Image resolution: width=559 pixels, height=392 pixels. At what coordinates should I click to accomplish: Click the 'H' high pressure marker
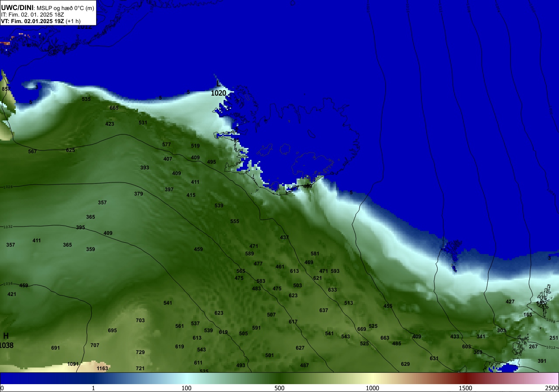pos(6,336)
